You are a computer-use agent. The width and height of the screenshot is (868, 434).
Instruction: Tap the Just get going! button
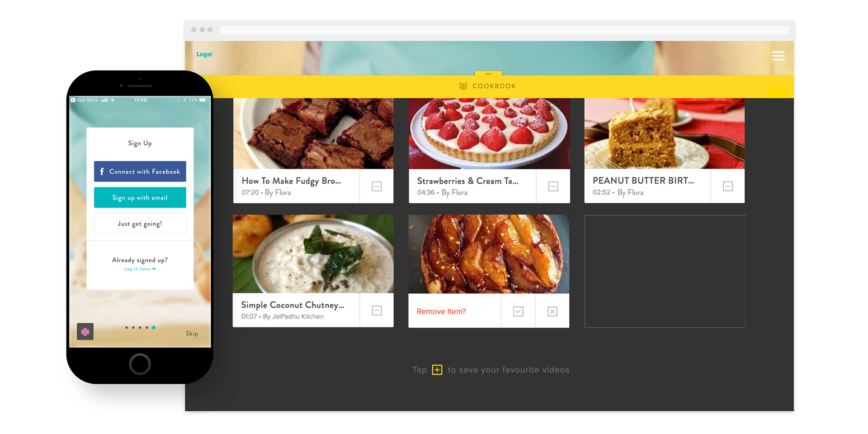pyautogui.click(x=140, y=224)
